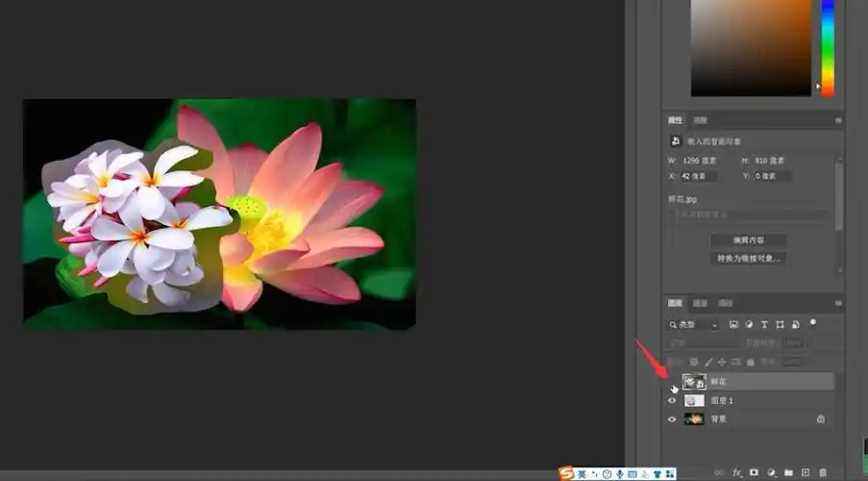The height and width of the screenshot is (481, 868).
Task: Open the Layers panel options menu
Action: coord(838,303)
